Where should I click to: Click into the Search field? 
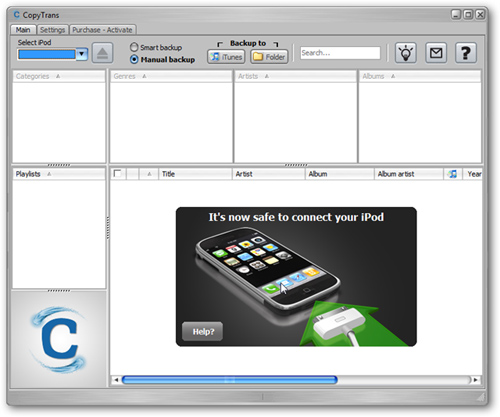pos(340,53)
